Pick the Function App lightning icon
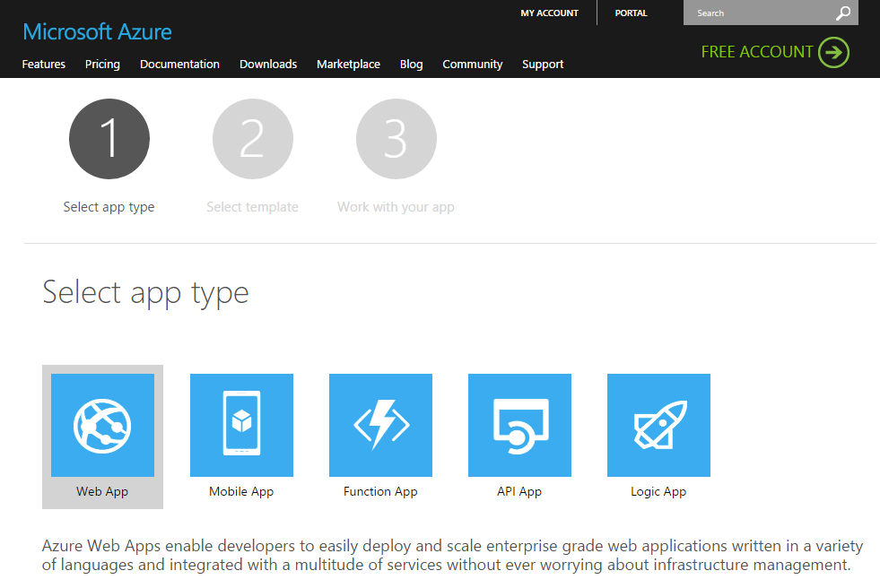Image resolution: width=880 pixels, height=588 pixels. tap(381, 426)
